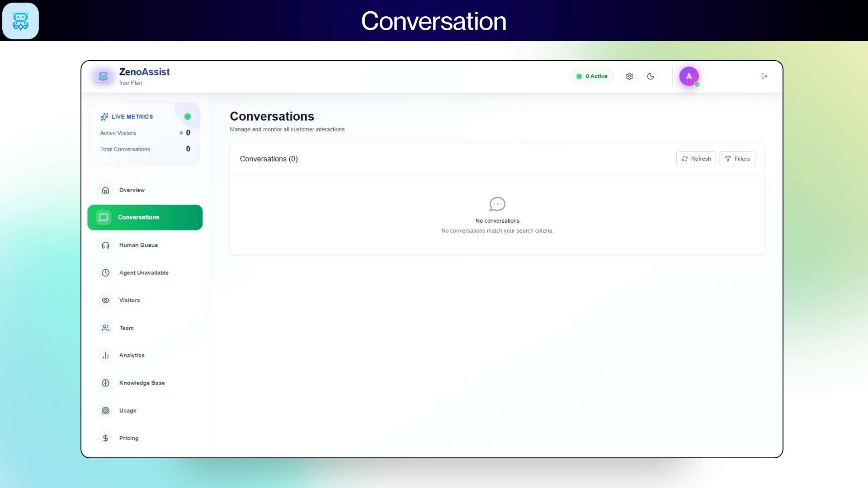Toggle dark mode with the moon icon
The image size is (868, 488).
[651, 76]
